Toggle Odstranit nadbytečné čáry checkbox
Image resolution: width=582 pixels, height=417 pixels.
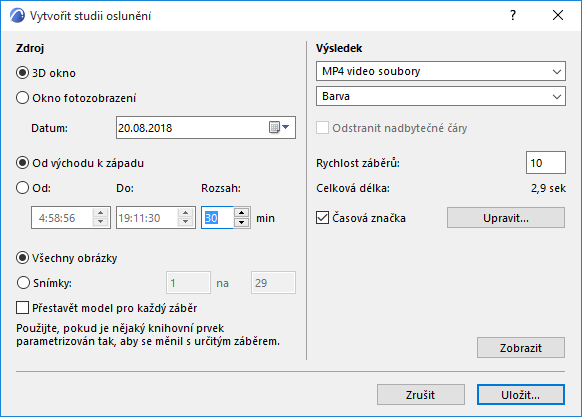coord(322,128)
